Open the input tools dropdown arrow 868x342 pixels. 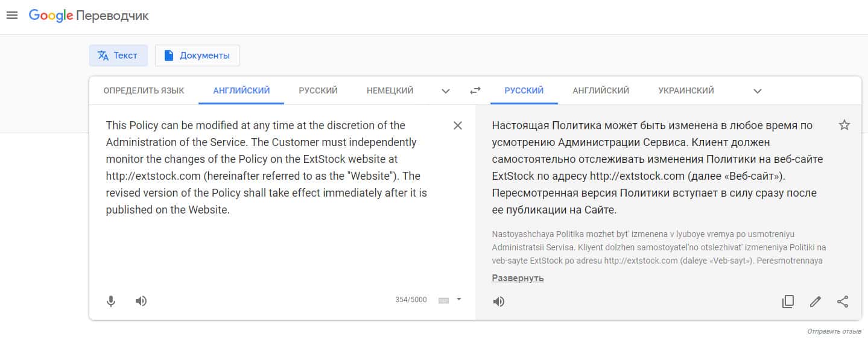(458, 299)
